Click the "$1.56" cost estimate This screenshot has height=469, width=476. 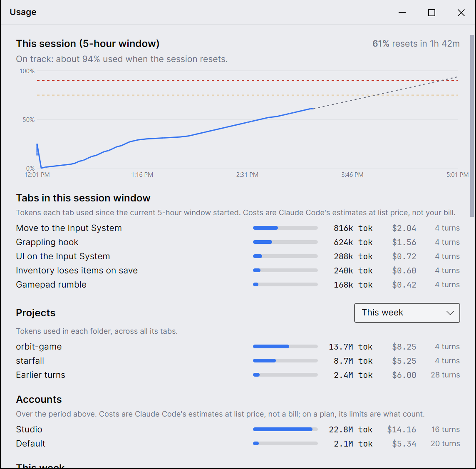tap(404, 242)
